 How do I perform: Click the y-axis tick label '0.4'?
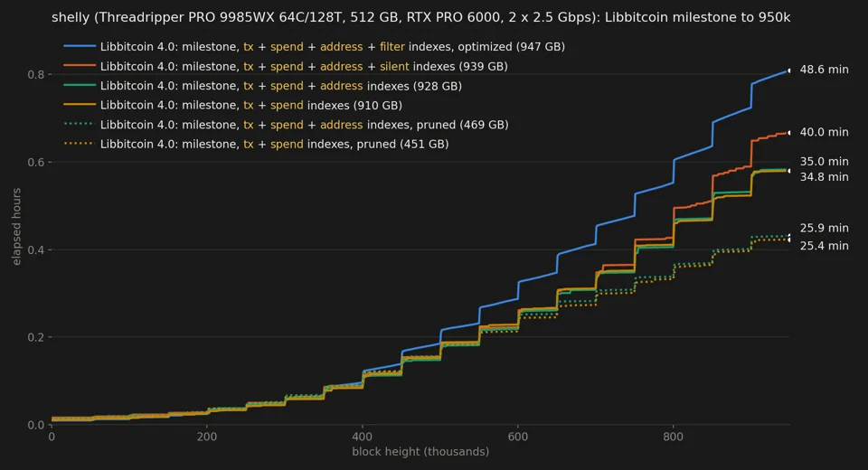point(35,249)
